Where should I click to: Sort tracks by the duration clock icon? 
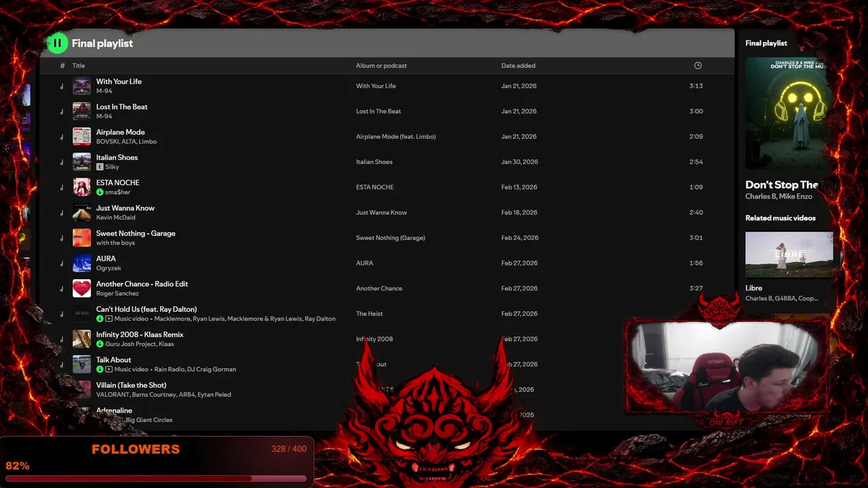tap(698, 66)
